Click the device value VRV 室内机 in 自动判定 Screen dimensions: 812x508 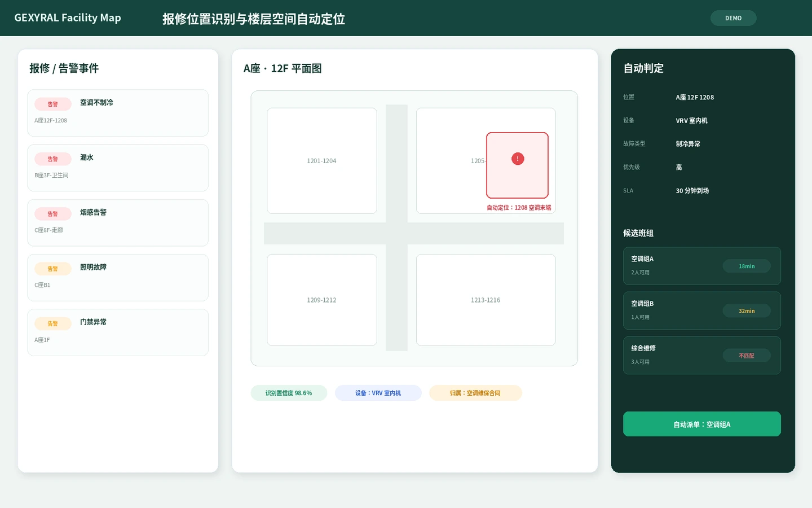pos(691,120)
